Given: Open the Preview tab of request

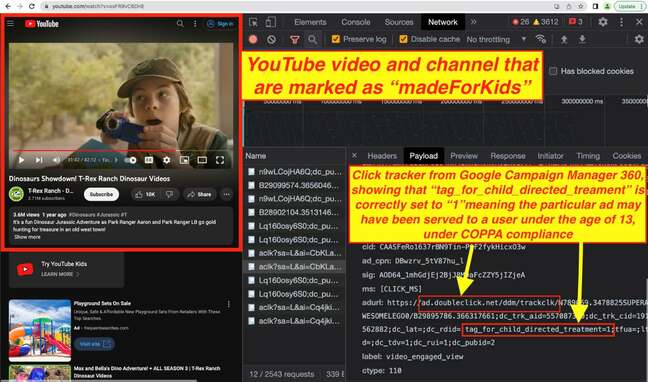Looking at the screenshot, I should pos(464,156).
